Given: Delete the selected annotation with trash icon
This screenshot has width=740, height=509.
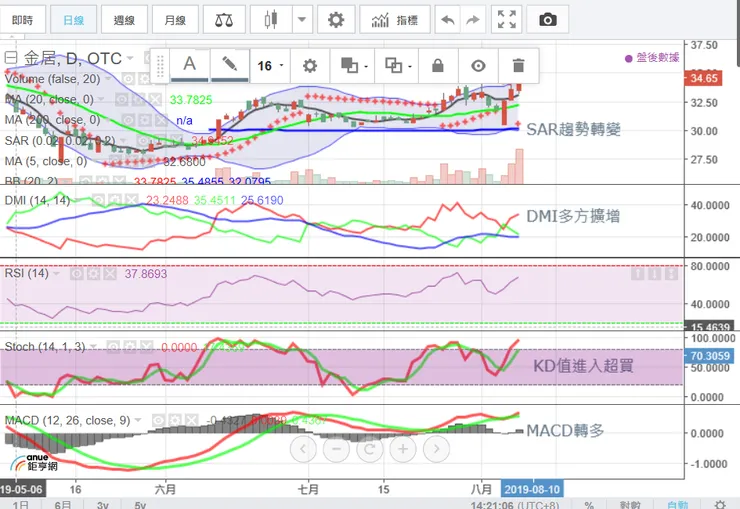Looking at the screenshot, I should pyautogui.click(x=518, y=66).
